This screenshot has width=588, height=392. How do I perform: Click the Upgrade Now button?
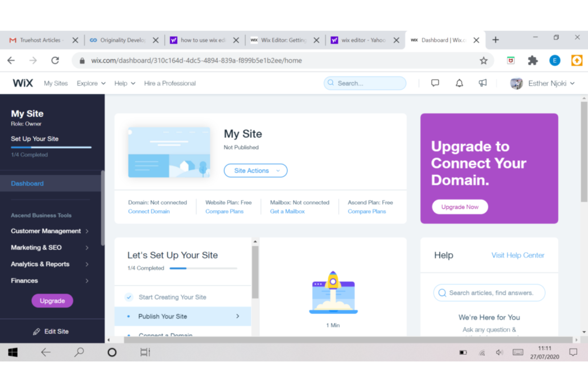460,207
